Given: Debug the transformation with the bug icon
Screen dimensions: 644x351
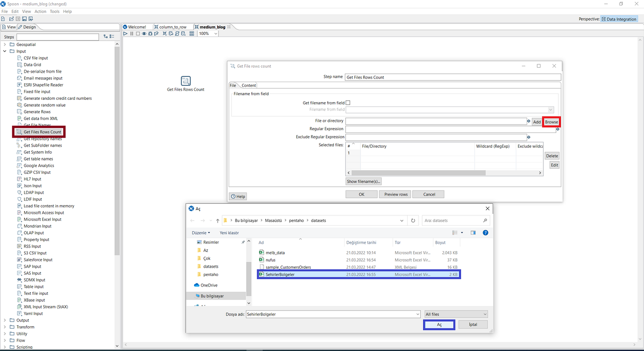Looking at the screenshot, I should click(150, 33).
